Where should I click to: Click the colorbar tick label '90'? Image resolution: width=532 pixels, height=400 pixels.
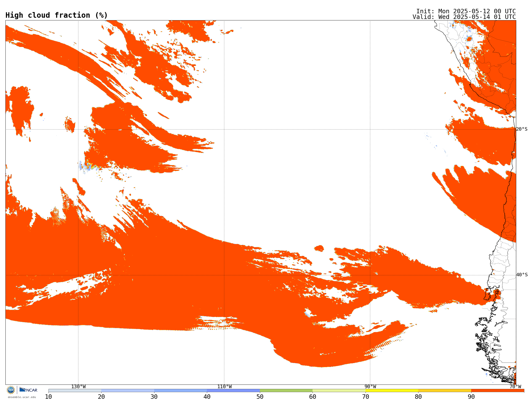point(471,397)
